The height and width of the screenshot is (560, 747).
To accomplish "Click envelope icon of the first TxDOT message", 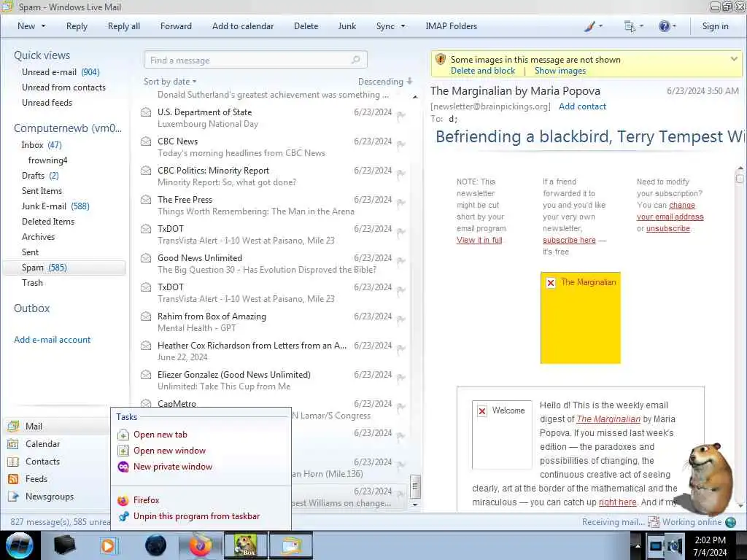I will pos(146,229).
